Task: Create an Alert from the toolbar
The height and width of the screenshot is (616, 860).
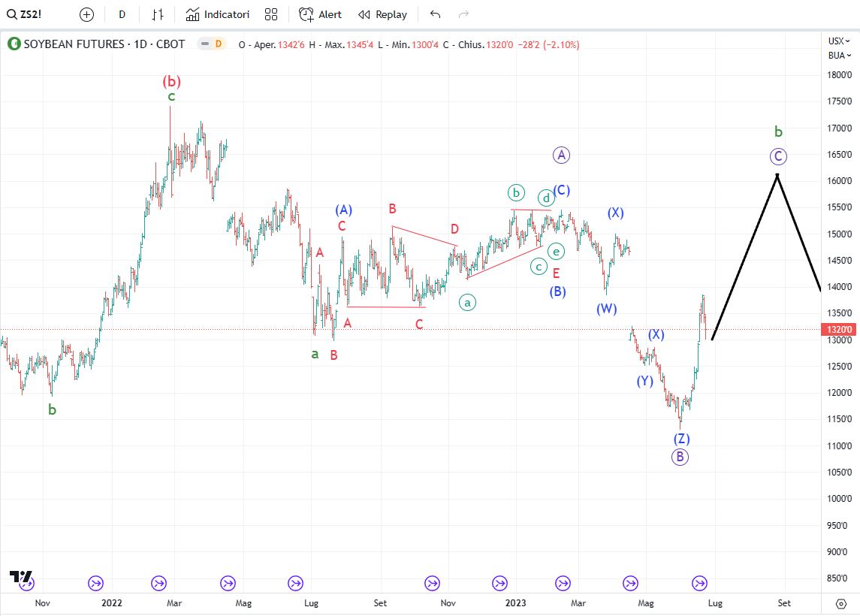Action: point(320,15)
